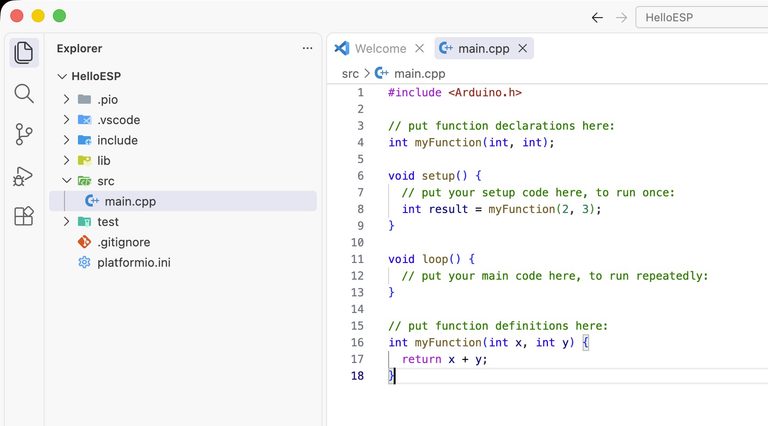Image resolution: width=768 pixels, height=426 pixels.
Task: Open the Source Control view icon
Action: tap(24, 134)
